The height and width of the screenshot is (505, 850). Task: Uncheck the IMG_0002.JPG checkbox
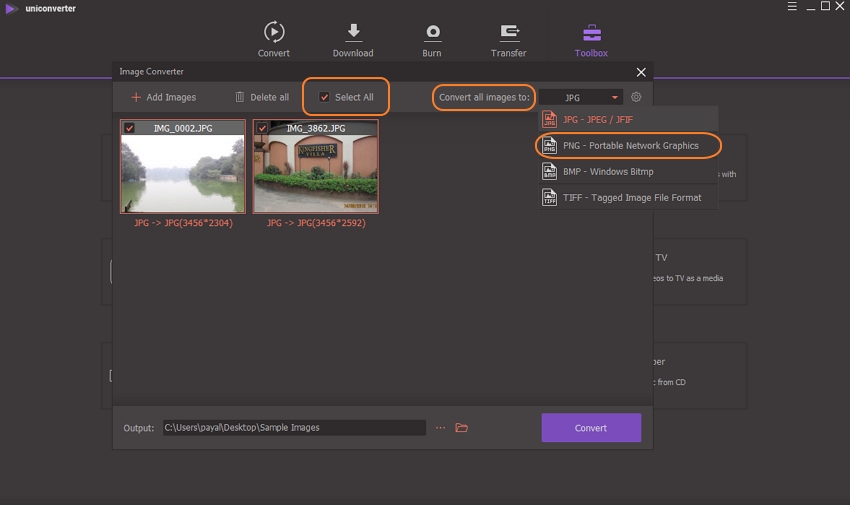[129, 128]
